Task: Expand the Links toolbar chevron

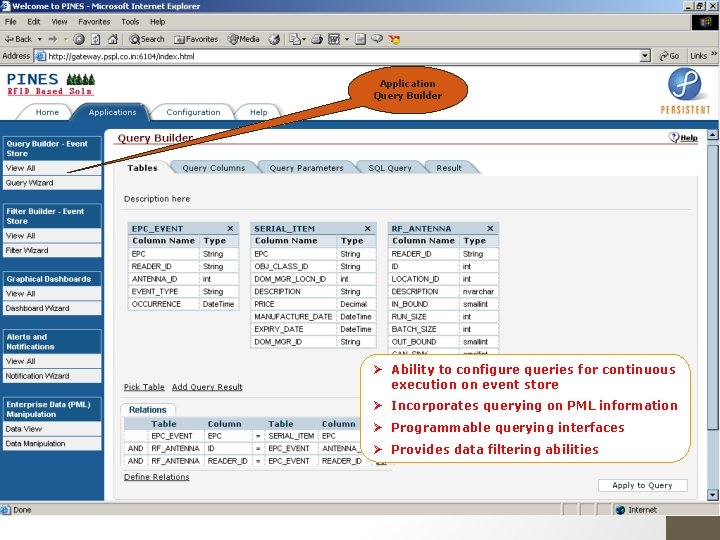Action: [x=714, y=54]
